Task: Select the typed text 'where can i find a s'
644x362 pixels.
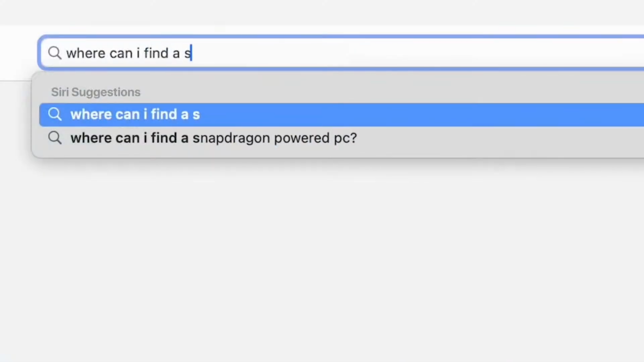Action: 128,53
